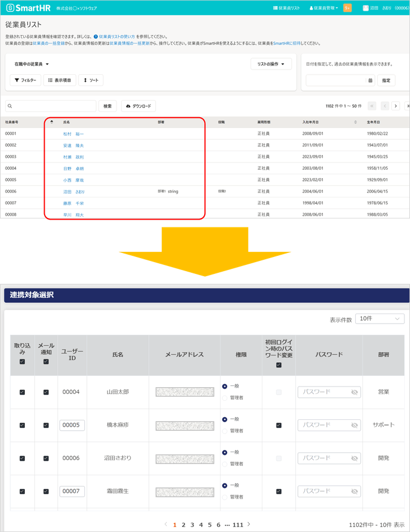
Task: Click the SmartHR logo in the header
Action: click(x=28, y=8)
